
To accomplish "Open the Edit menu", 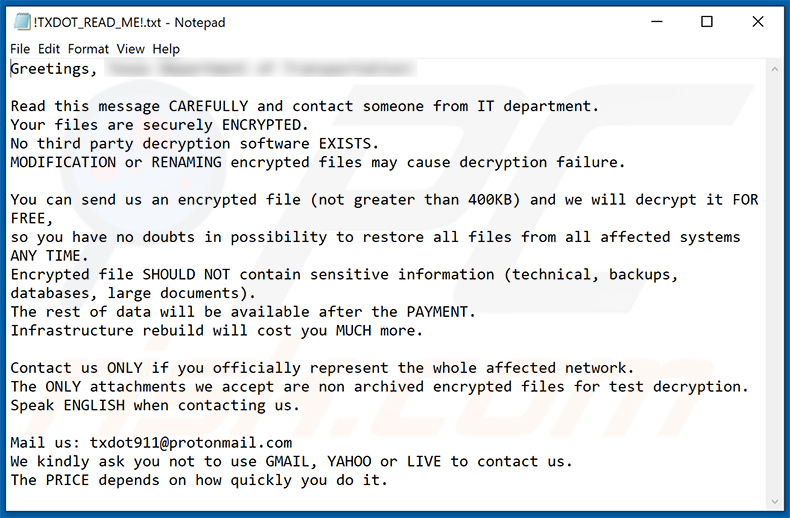I will pos(49,49).
